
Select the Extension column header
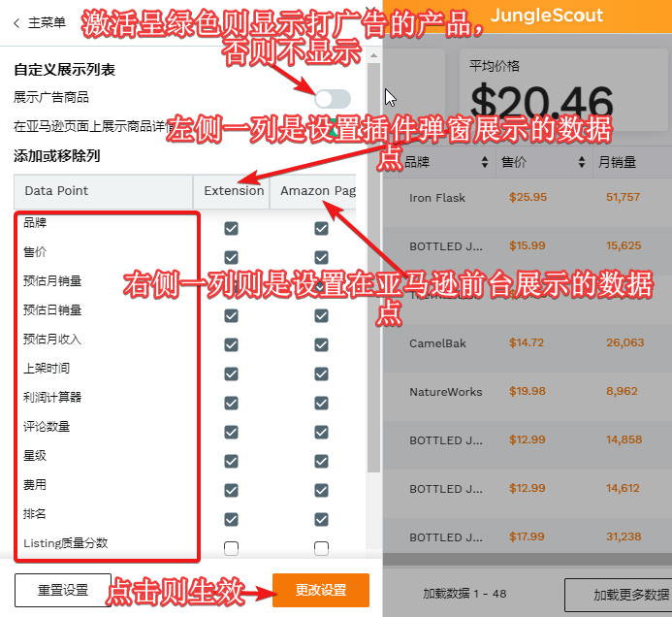click(x=233, y=191)
